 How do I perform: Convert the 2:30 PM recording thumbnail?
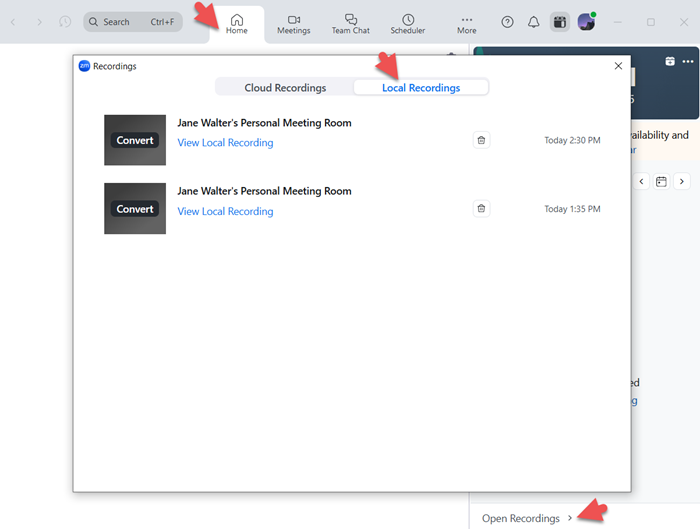(x=135, y=141)
